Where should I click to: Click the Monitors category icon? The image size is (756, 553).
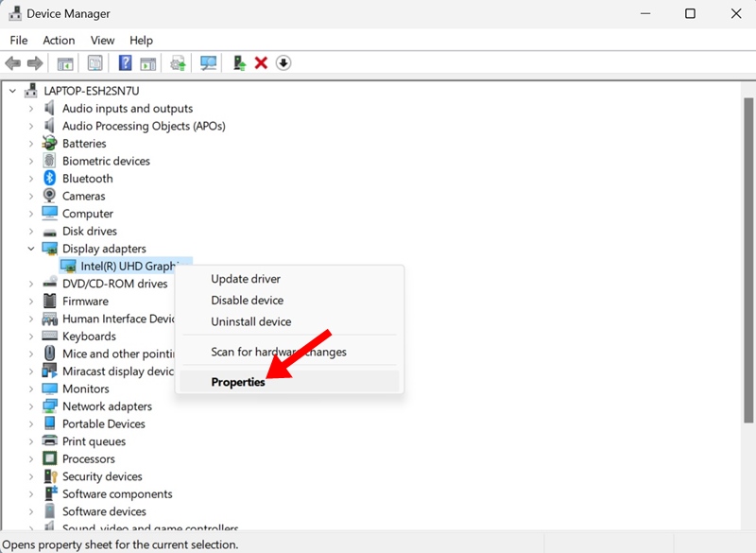tap(50, 389)
